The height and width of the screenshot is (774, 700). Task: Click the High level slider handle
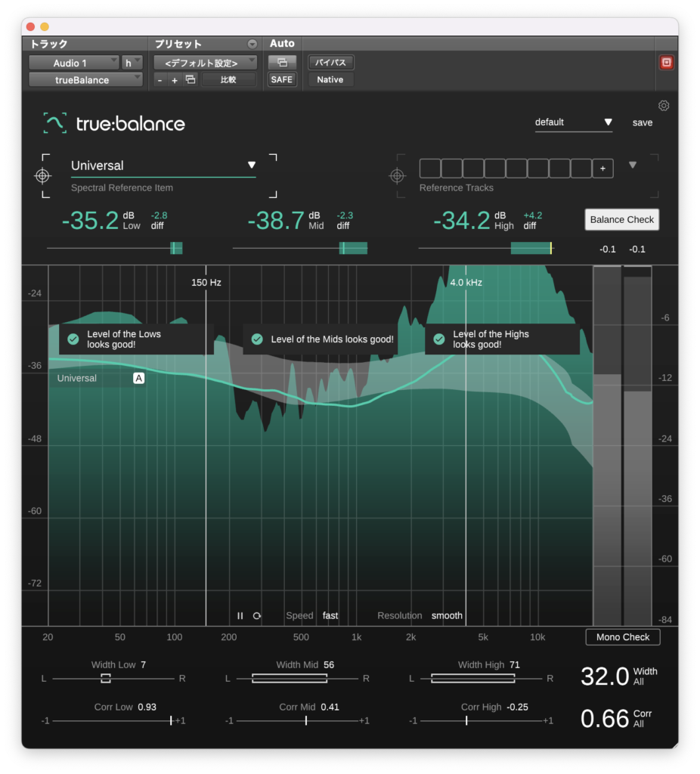click(531, 248)
